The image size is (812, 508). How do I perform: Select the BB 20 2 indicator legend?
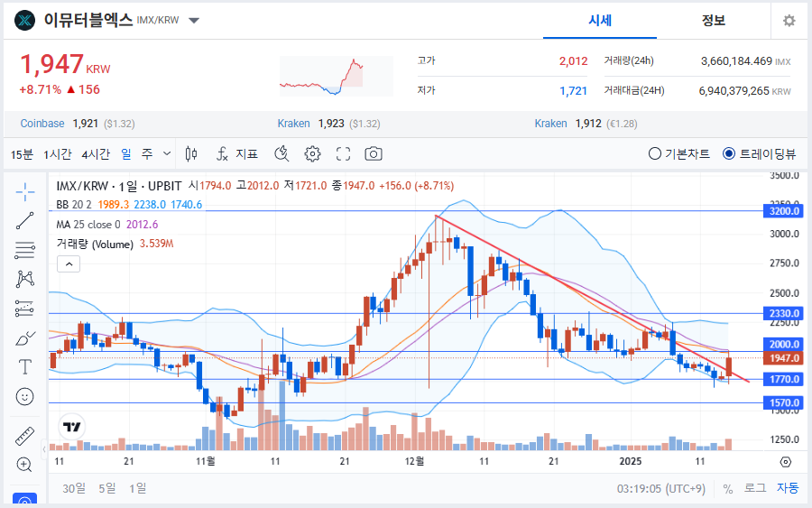pos(74,205)
